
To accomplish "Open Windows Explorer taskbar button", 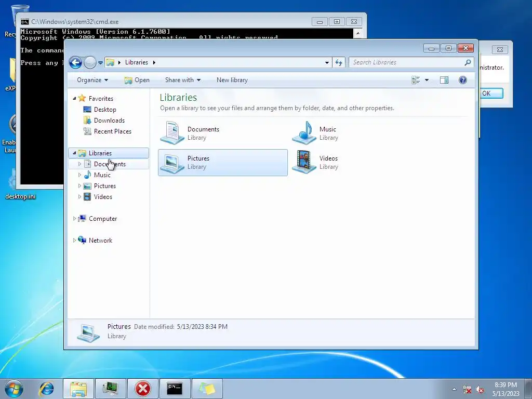I will pyautogui.click(x=78, y=389).
